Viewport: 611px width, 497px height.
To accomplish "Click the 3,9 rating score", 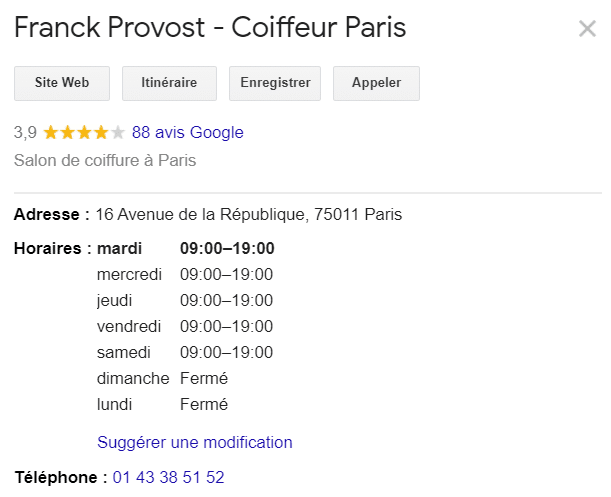I will 25,132.
